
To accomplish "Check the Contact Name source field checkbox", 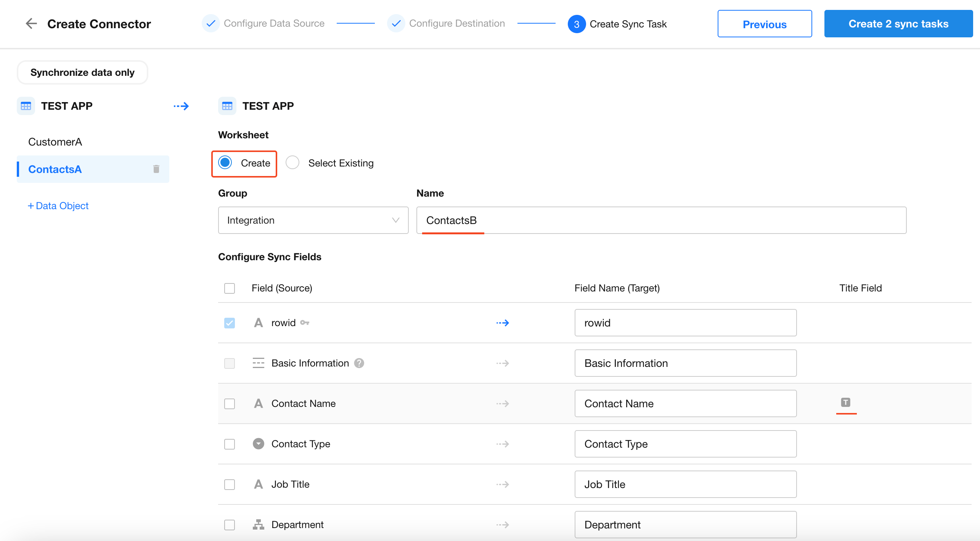I will 230,403.
